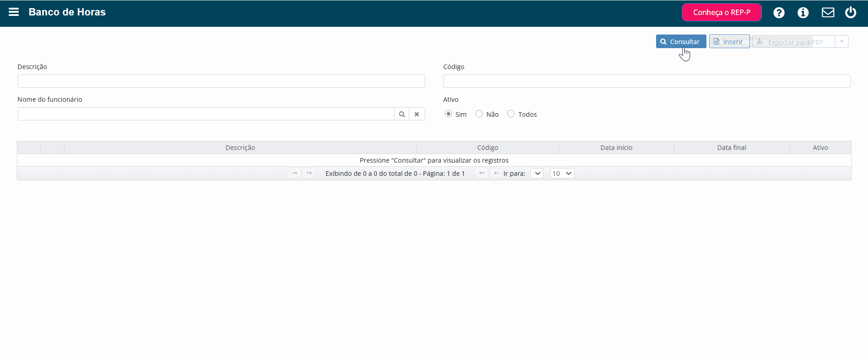The width and height of the screenshot is (868, 353).
Task: Clear the employee name with X icon
Action: (x=417, y=114)
